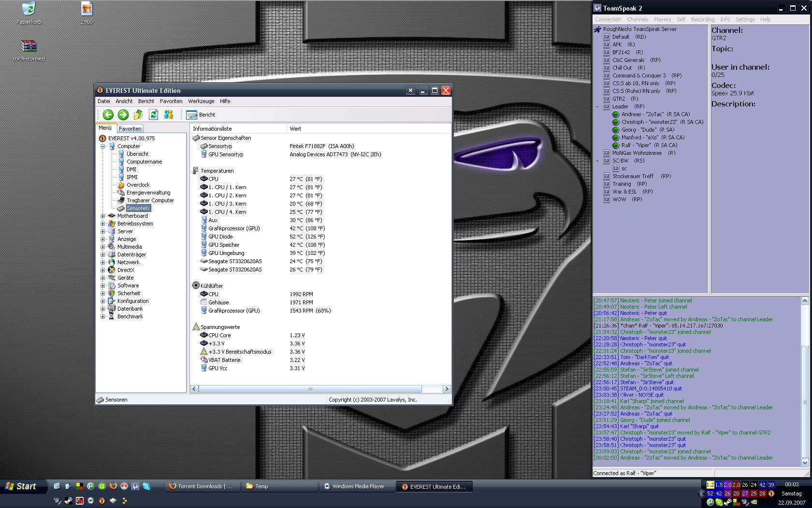This screenshot has height=508, width=812.
Task: Switch to Windows Media Player taskbar button
Action: click(x=357, y=486)
